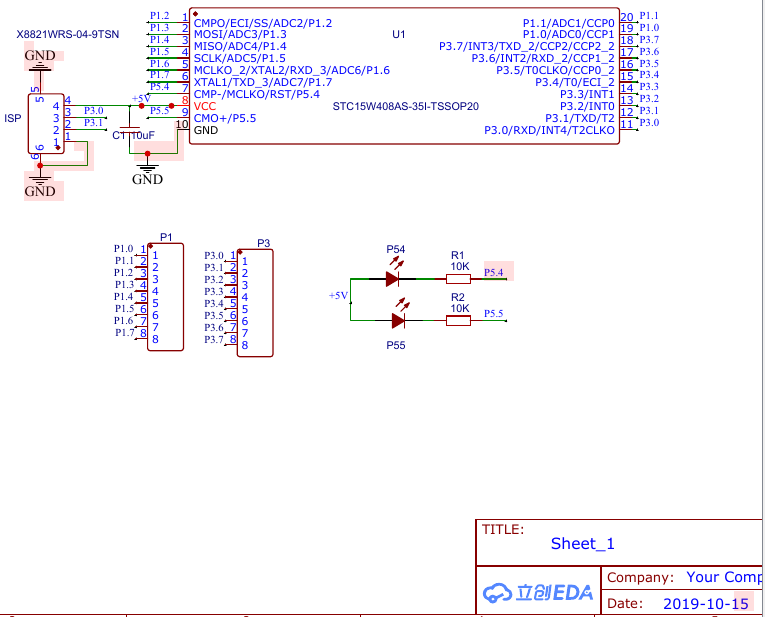
Task: Click the Date: field label
Action: [x=624, y=604]
